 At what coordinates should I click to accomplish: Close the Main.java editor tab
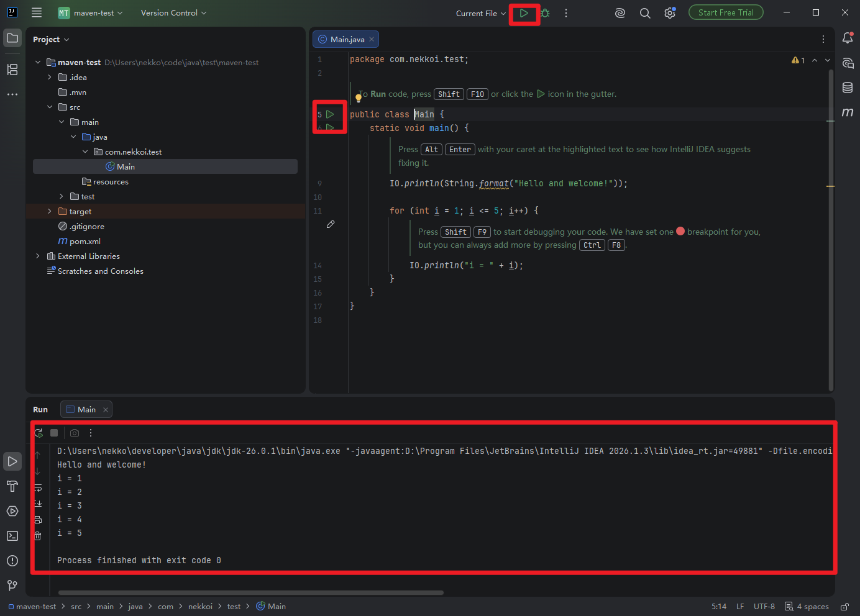(372, 39)
